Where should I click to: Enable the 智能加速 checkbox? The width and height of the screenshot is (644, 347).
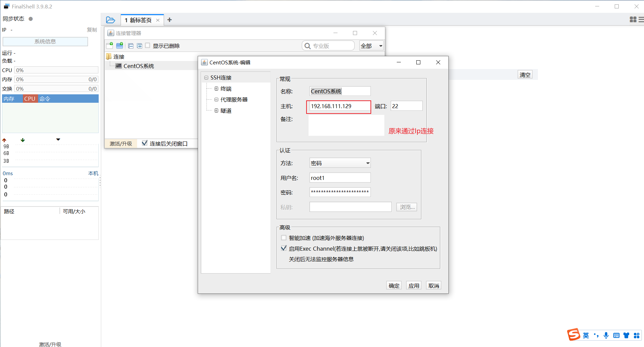pyautogui.click(x=284, y=238)
